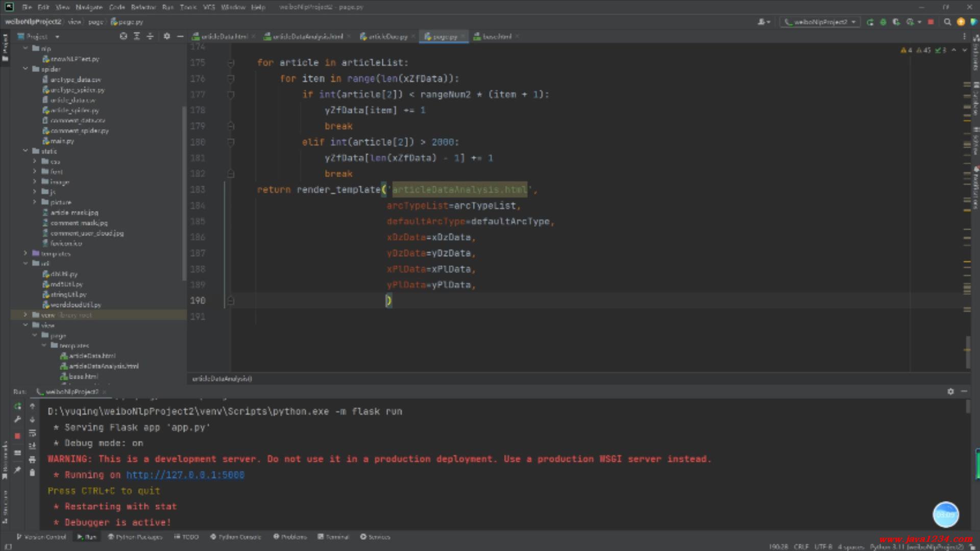This screenshot has width=980, height=551.
Task: Stop the running process with red square
Action: (x=930, y=22)
